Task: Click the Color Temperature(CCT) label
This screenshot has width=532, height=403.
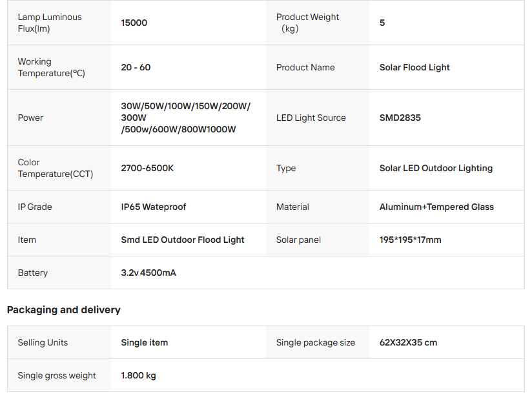Action: coord(56,168)
